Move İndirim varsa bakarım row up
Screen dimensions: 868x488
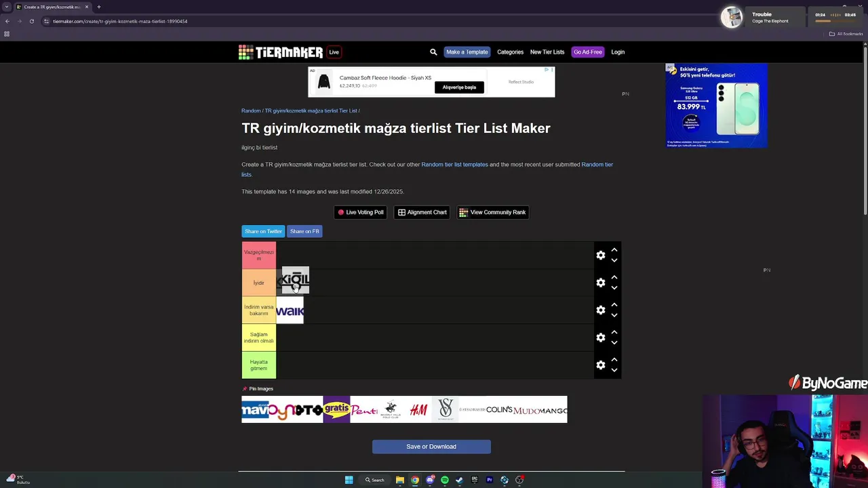pyautogui.click(x=614, y=305)
